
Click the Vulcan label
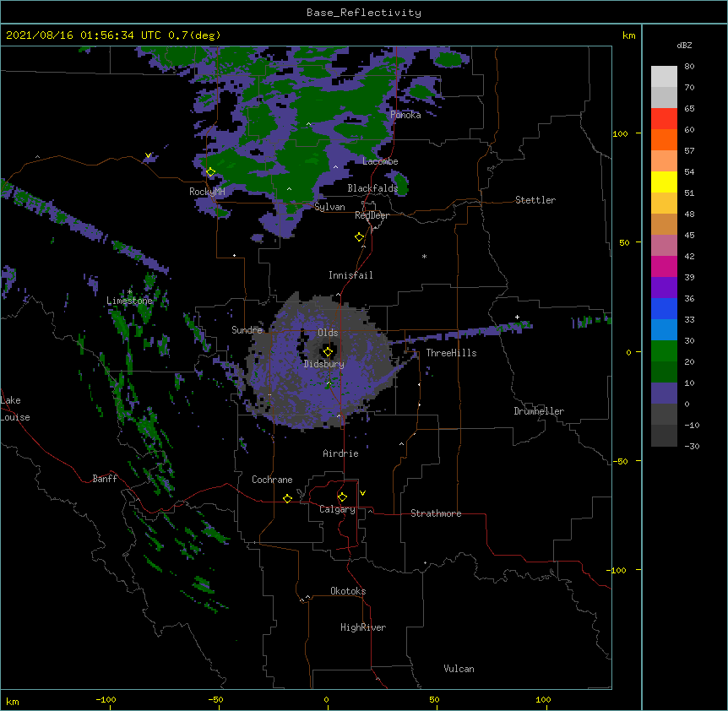(459, 669)
